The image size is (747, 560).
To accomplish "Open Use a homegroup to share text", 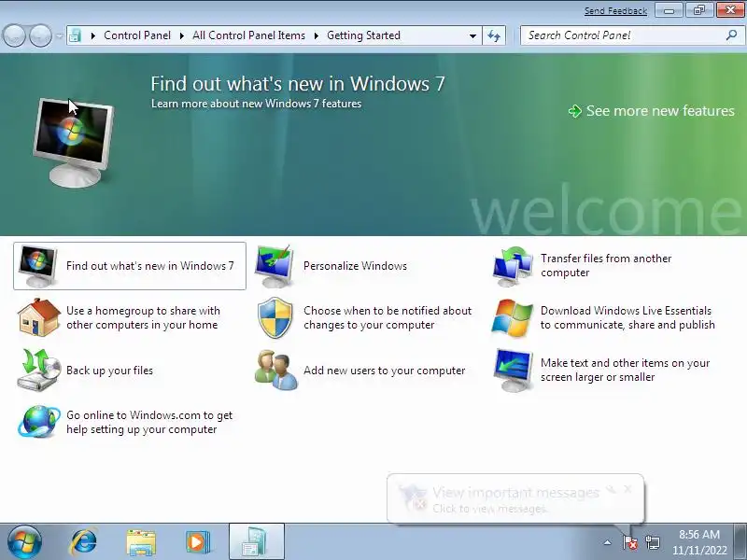I will (143, 317).
